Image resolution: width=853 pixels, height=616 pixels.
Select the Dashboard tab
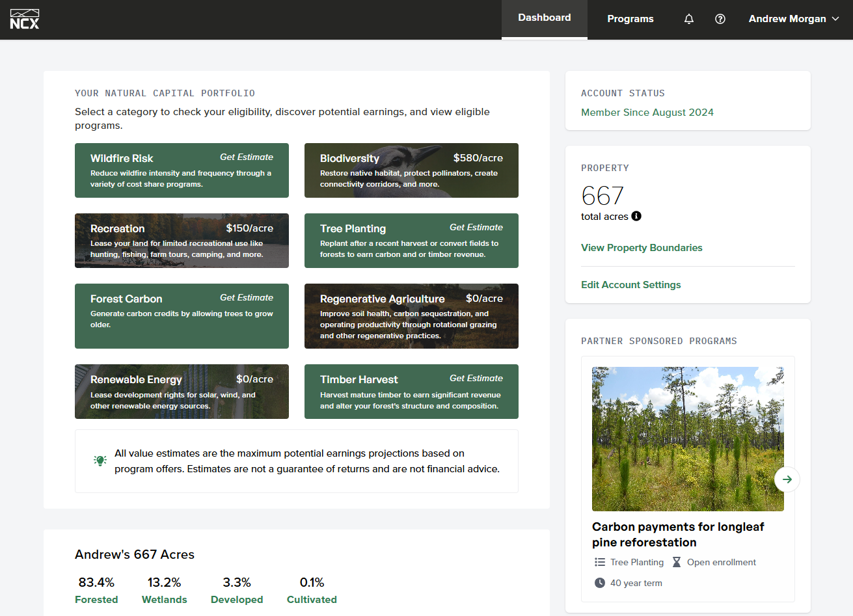(x=544, y=18)
